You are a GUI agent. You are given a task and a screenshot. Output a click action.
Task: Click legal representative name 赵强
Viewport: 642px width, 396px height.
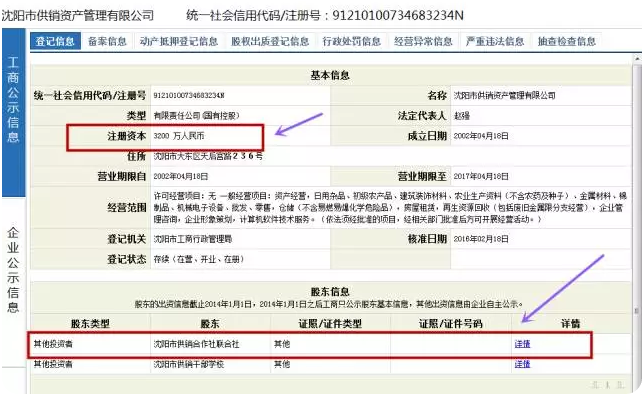click(461, 116)
